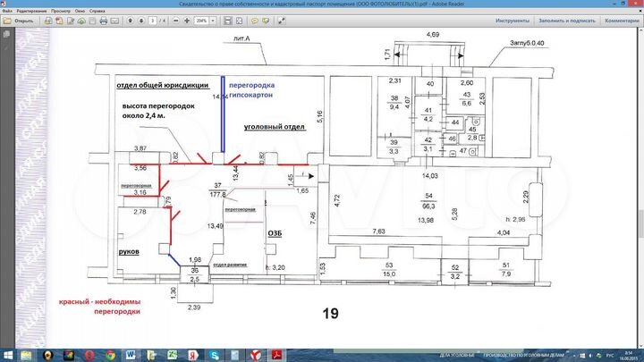Open the Редактирование menu
This screenshot has width=644, height=362.
coord(31,12)
